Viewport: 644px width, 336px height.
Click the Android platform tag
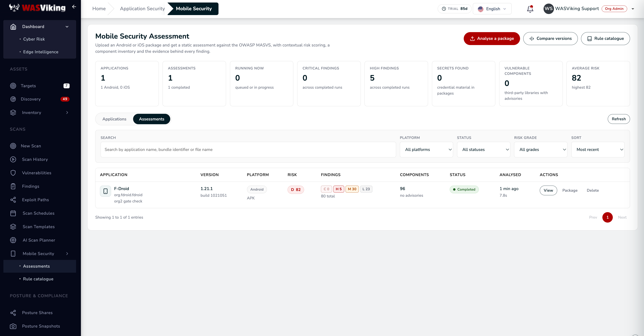click(x=257, y=189)
